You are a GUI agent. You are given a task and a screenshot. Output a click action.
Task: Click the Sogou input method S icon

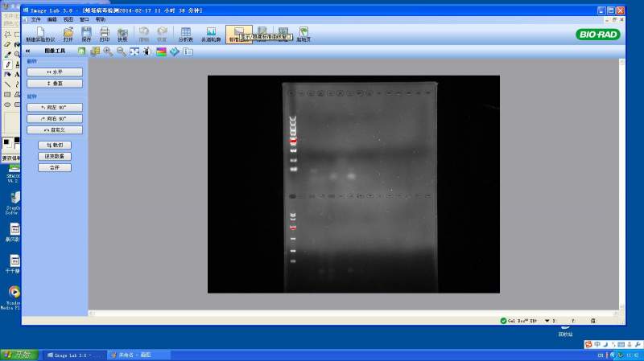[x=588, y=345]
